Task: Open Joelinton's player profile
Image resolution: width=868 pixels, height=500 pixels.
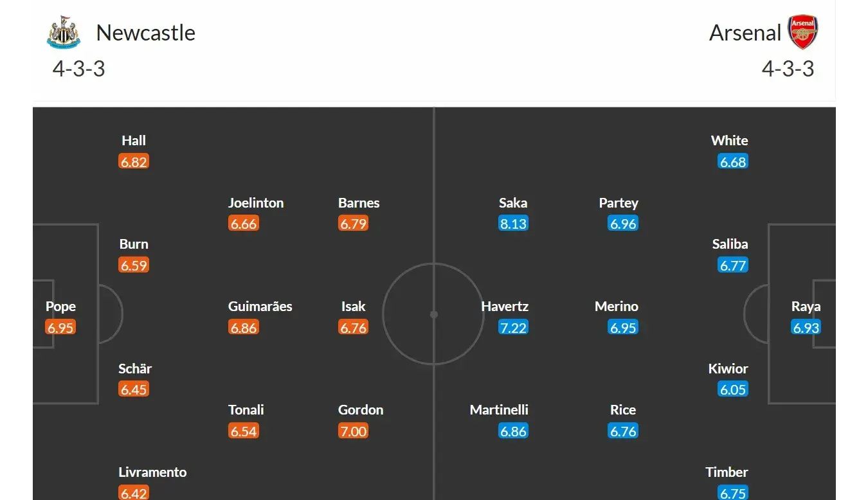Action: [256, 203]
